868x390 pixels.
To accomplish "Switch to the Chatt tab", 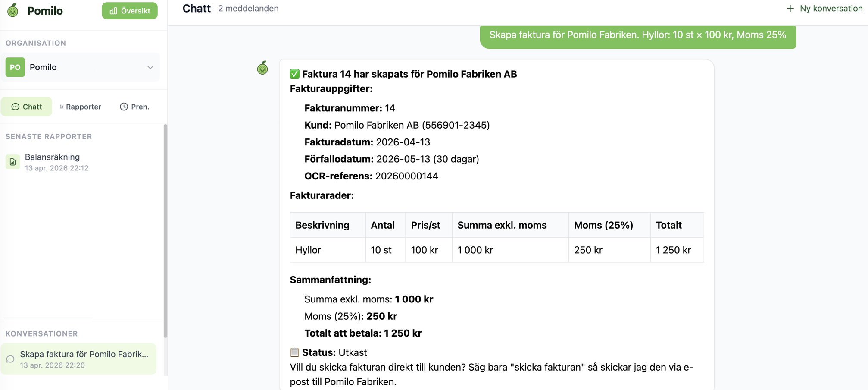I will click(x=26, y=107).
